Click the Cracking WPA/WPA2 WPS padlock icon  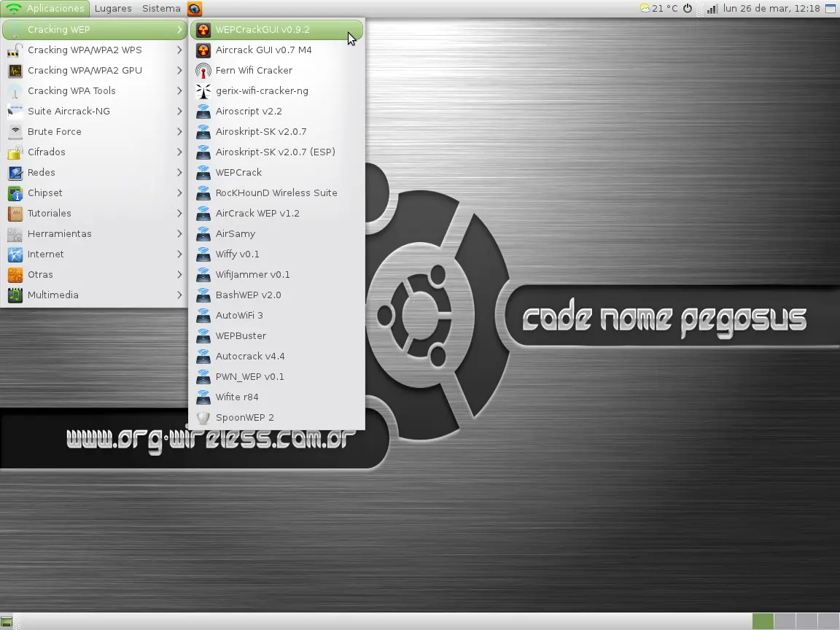point(15,50)
